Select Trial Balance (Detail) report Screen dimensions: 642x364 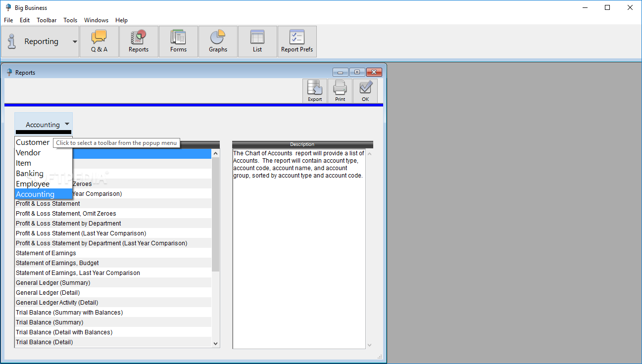tap(113, 342)
